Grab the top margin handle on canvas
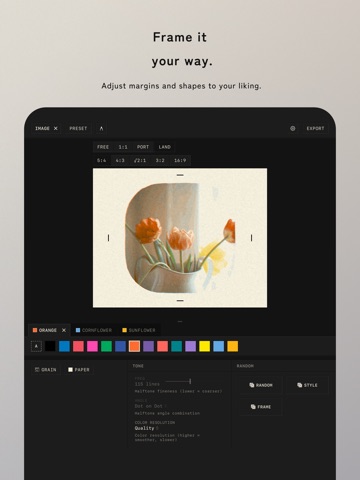Screen dimensions: 360x480 coord(180,175)
